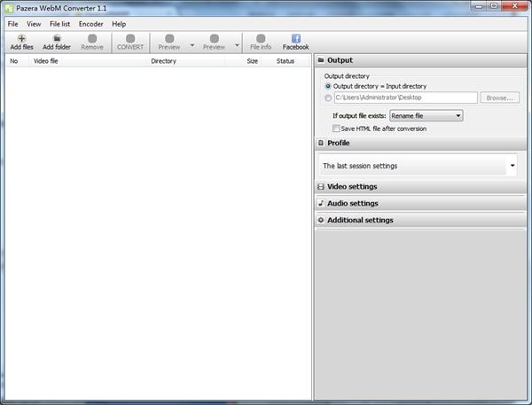Screen dimensions: 532x405
Task: Enable Save HTML file after conversion
Action: coord(334,129)
